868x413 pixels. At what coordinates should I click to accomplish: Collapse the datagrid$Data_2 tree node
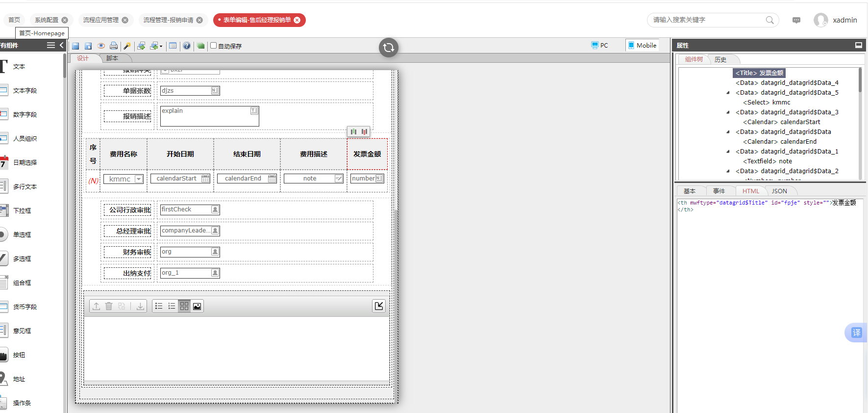pos(728,171)
